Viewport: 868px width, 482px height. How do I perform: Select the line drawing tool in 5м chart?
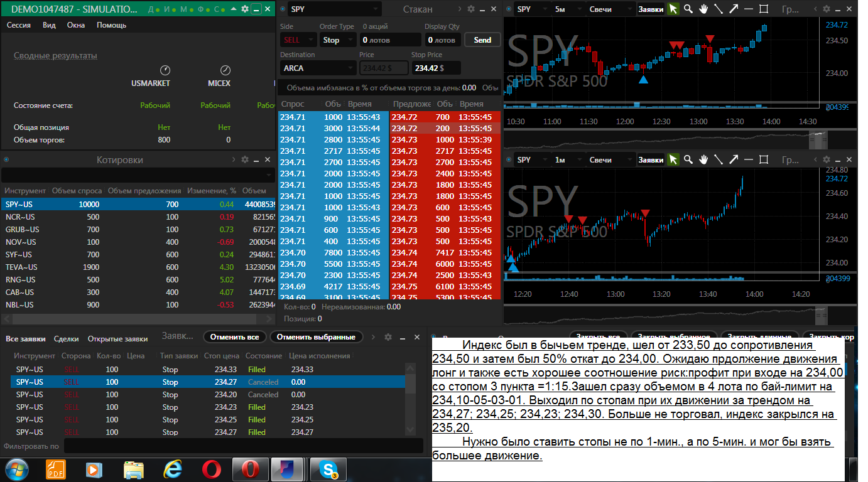point(719,9)
